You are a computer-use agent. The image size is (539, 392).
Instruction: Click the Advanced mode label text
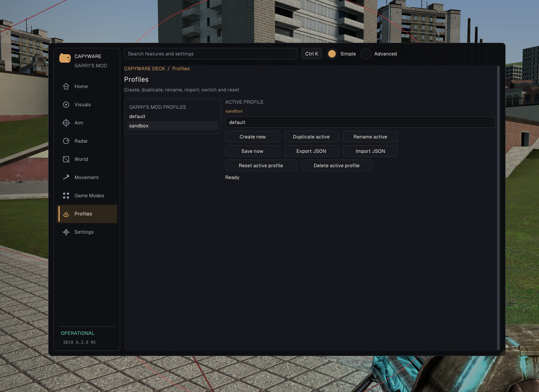pos(385,54)
